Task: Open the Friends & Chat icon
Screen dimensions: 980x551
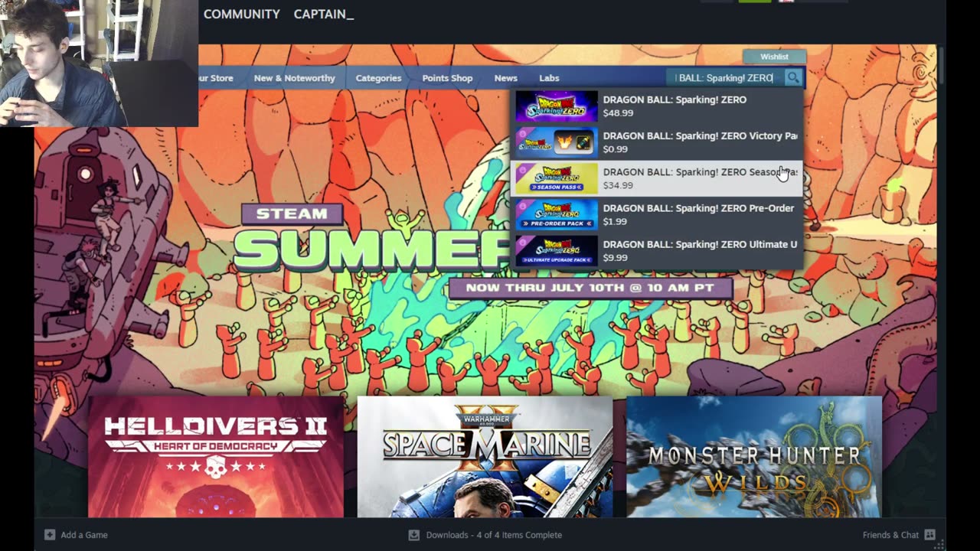Action: (x=929, y=535)
